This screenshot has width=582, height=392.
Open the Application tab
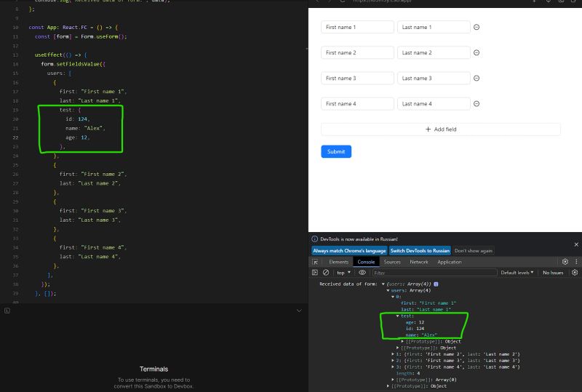click(449, 262)
